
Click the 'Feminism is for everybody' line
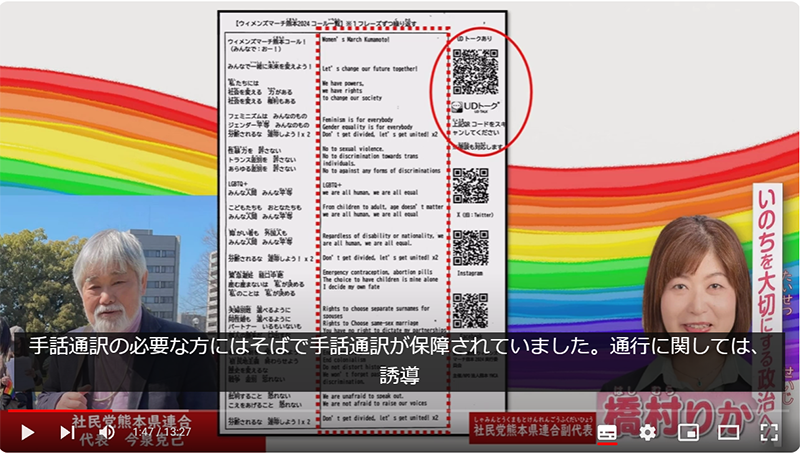[357, 119]
